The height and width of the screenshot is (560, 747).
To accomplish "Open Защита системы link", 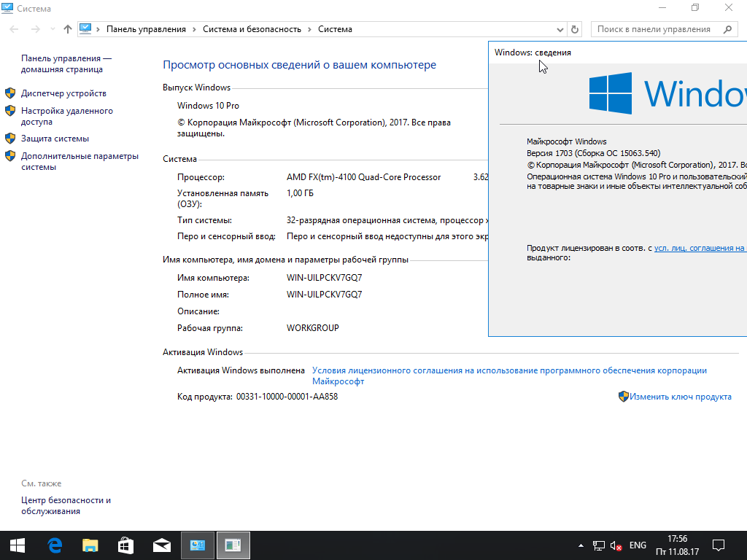I will (55, 139).
